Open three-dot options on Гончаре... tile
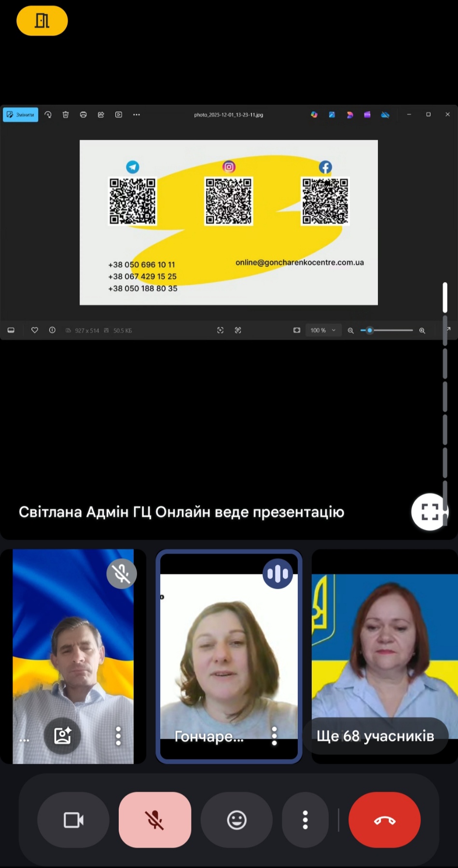This screenshot has width=458, height=868. click(x=274, y=736)
